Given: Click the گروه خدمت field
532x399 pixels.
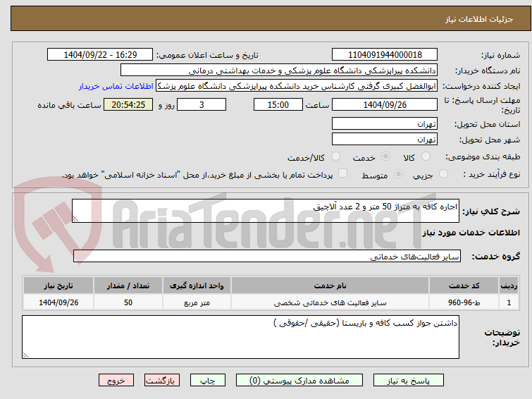Looking at the screenshot, I should (x=266, y=257).
